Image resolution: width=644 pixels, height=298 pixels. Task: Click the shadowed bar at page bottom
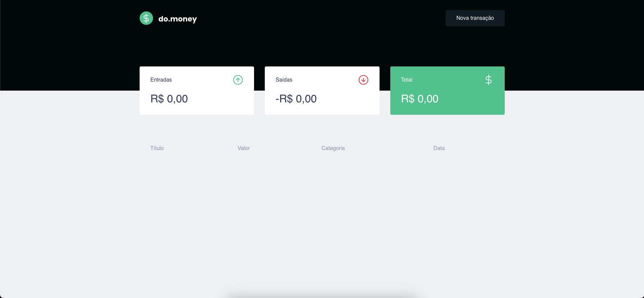[x=322, y=296]
